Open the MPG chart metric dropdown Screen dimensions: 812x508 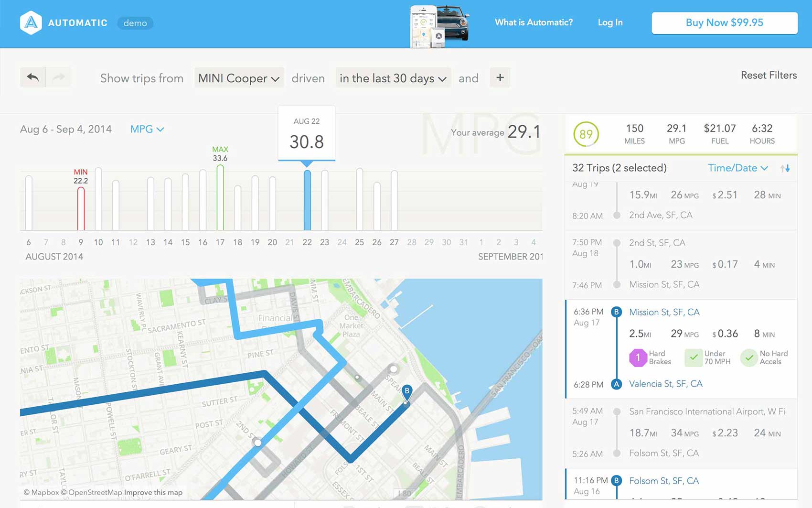(147, 130)
